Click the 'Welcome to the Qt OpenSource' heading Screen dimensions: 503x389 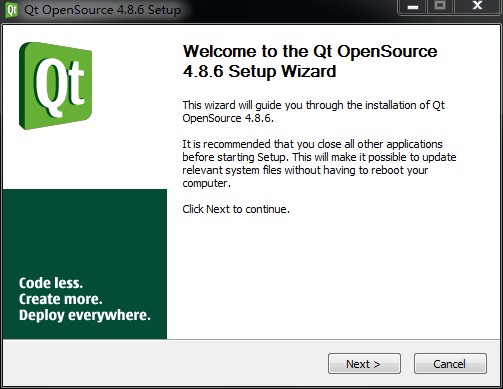click(x=310, y=61)
